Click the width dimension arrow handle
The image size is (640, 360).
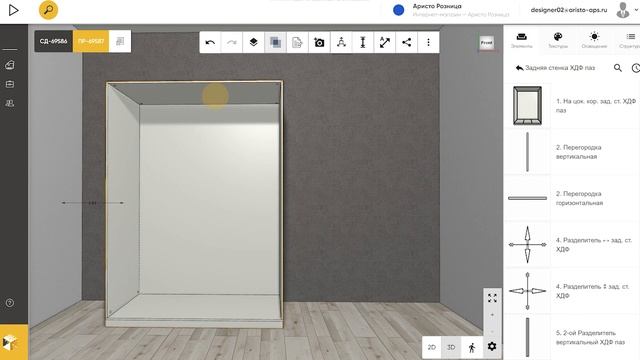tap(93, 202)
